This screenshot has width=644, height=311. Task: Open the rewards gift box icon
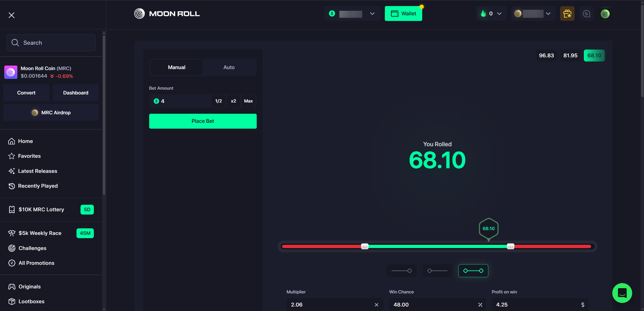coord(567,14)
